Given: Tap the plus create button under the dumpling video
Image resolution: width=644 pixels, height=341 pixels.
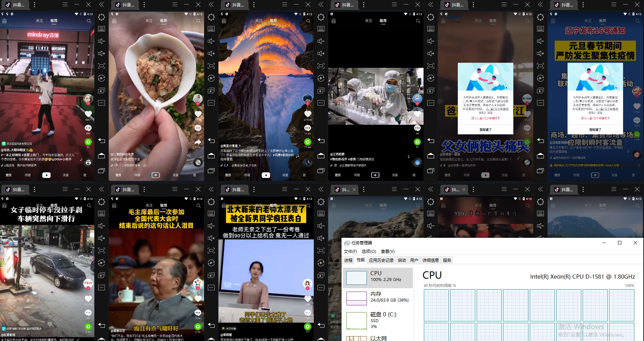Looking at the screenshot, I should click(156, 175).
